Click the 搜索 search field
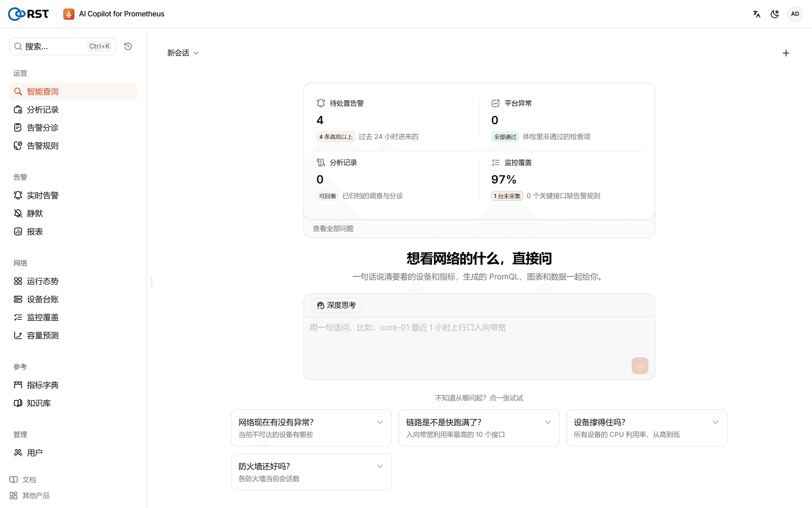The height and width of the screenshot is (508, 812). [x=63, y=46]
